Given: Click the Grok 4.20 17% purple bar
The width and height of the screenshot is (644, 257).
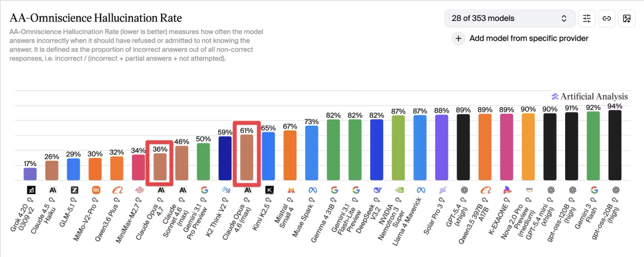Looking at the screenshot, I should click(31, 174).
